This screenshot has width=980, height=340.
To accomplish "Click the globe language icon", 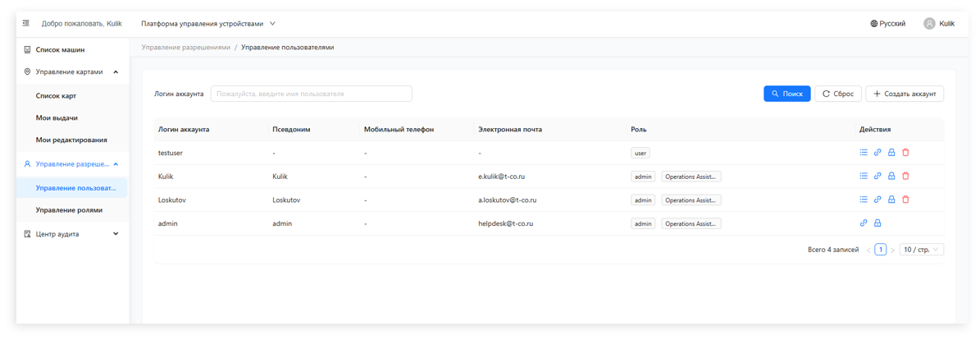I will (873, 23).
